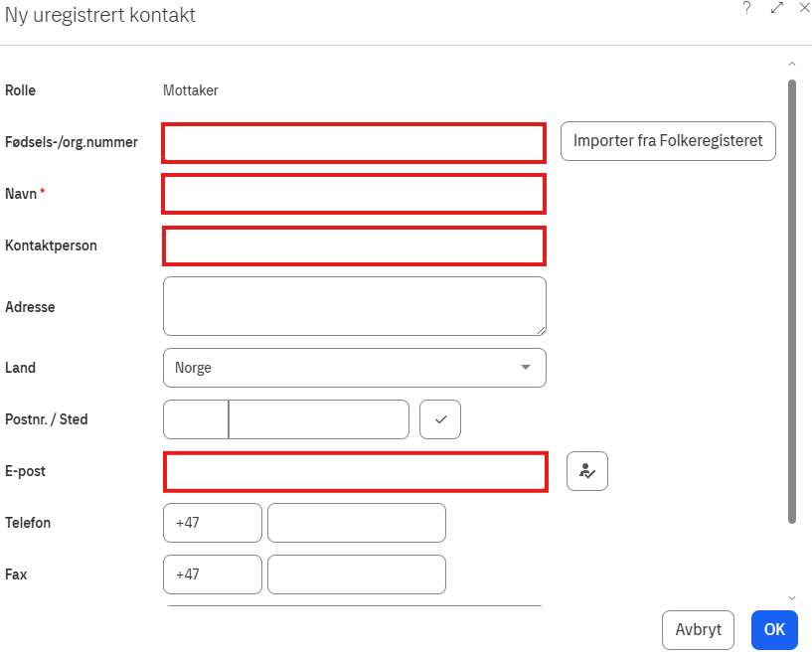The width and height of the screenshot is (812, 655).
Task: Confirm with the blue OK button
Action: point(774,629)
